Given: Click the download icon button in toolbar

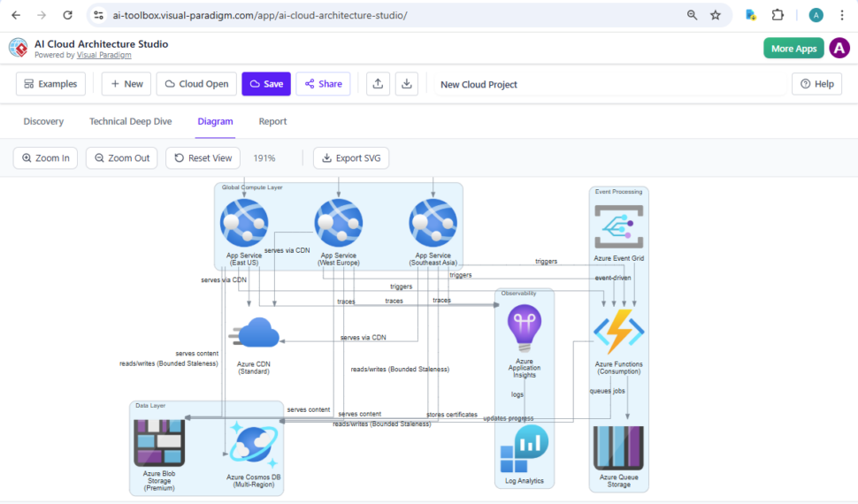Looking at the screenshot, I should [x=407, y=84].
